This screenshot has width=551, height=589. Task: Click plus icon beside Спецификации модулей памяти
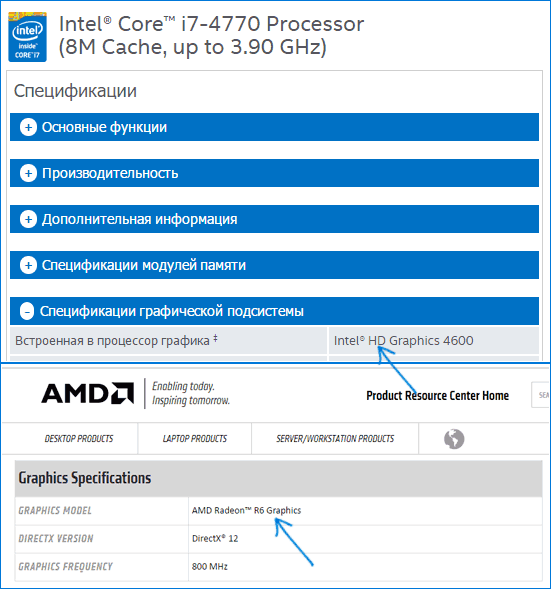[x=28, y=265]
